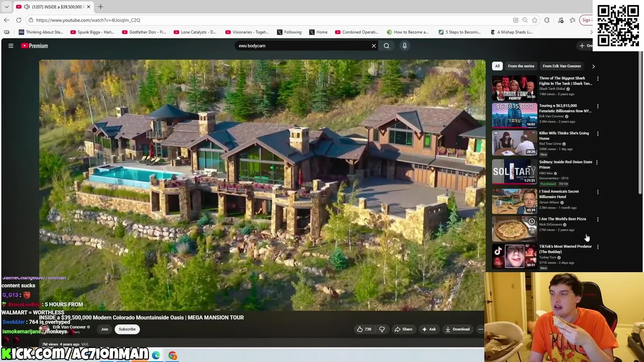This screenshot has width=644, height=362.
Task: Download the mansion tour video
Action: [457, 329]
